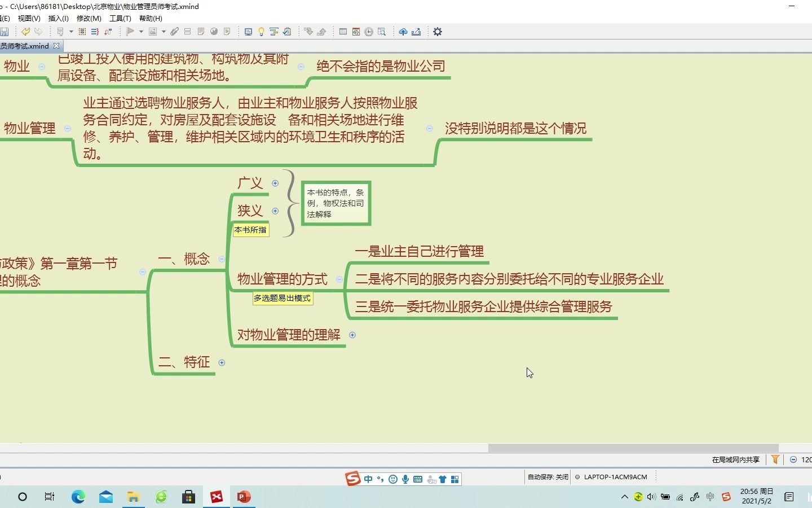Open preferences gear icon
Screen dimensions: 812x508
point(438,32)
